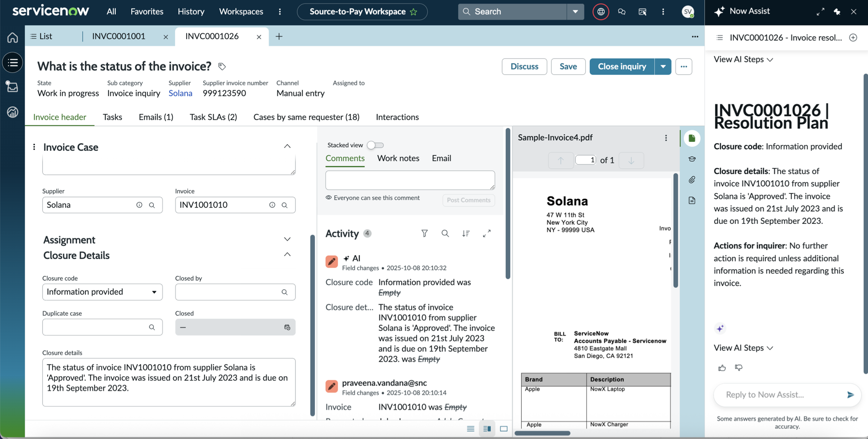Open the attachments paperclip icon

pyautogui.click(x=692, y=180)
